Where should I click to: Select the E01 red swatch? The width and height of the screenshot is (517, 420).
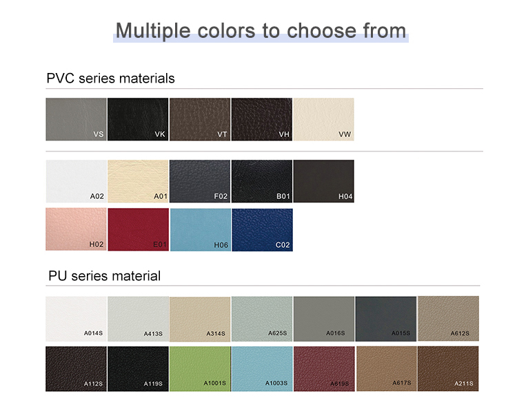(x=138, y=229)
